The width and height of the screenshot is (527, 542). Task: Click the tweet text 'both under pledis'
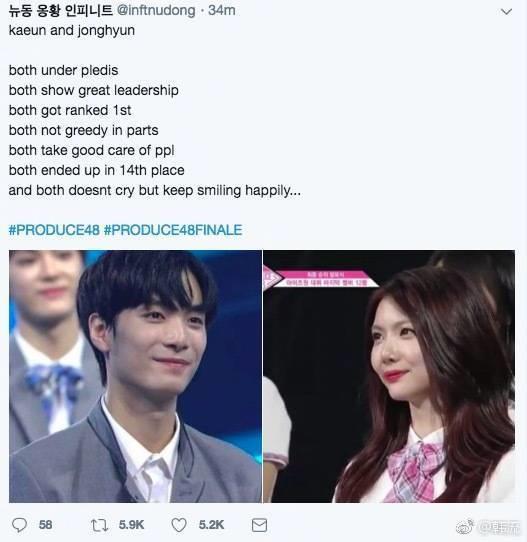click(x=64, y=71)
